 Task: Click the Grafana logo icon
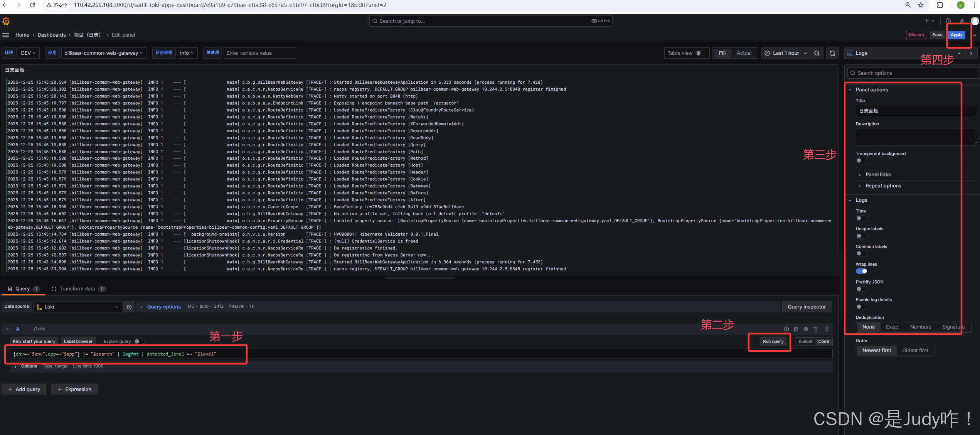pyautogui.click(x=6, y=21)
